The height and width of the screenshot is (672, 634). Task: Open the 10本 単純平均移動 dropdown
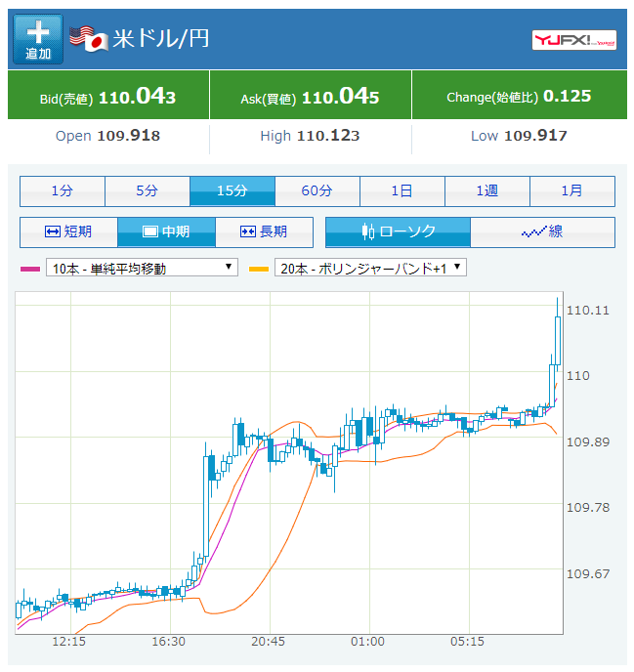click(142, 268)
